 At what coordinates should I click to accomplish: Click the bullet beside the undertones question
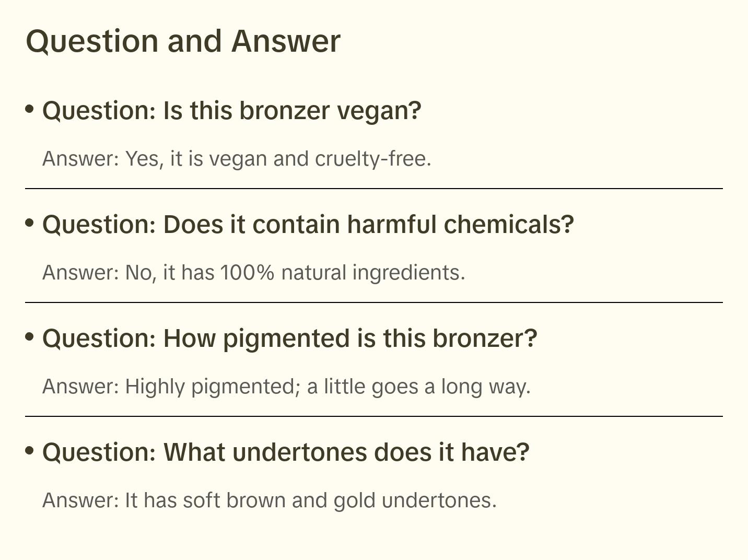pyautogui.click(x=30, y=451)
